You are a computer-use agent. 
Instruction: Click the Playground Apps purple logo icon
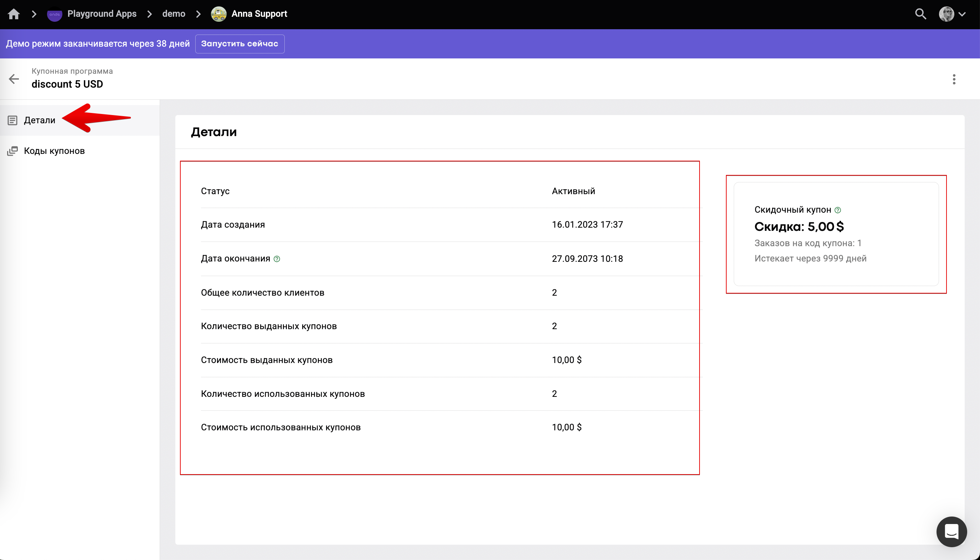click(54, 15)
